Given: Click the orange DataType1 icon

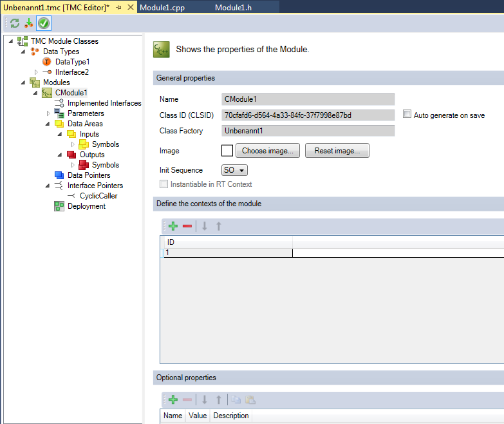Looking at the screenshot, I should [x=47, y=62].
